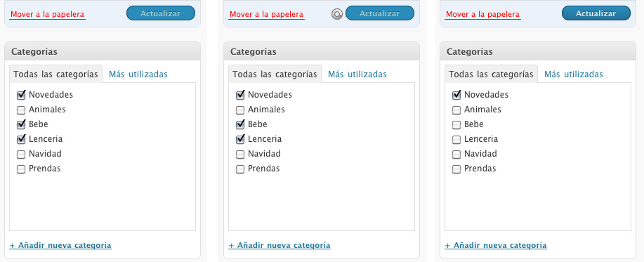Uncheck Bebe in the middle Categorías panel
The width and height of the screenshot is (644, 262).
(x=240, y=125)
